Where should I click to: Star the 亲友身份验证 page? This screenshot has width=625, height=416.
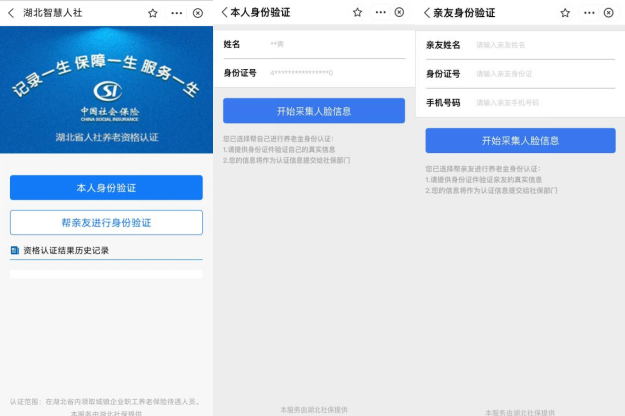(565, 13)
